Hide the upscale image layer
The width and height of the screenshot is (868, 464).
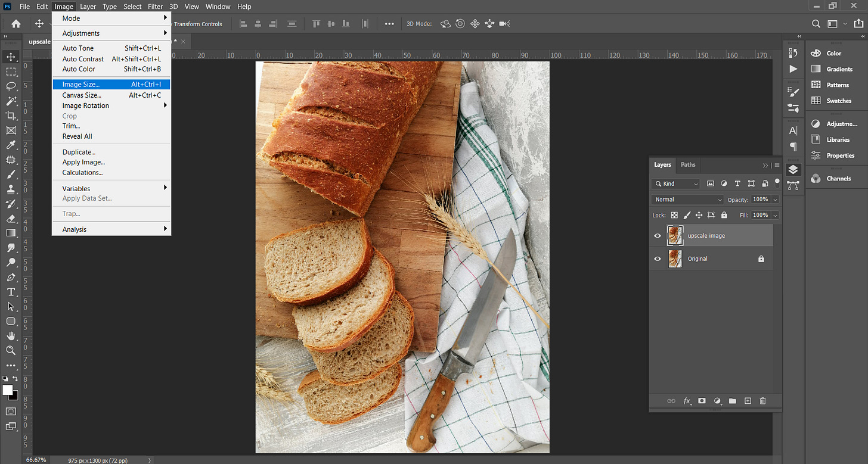click(658, 236)
